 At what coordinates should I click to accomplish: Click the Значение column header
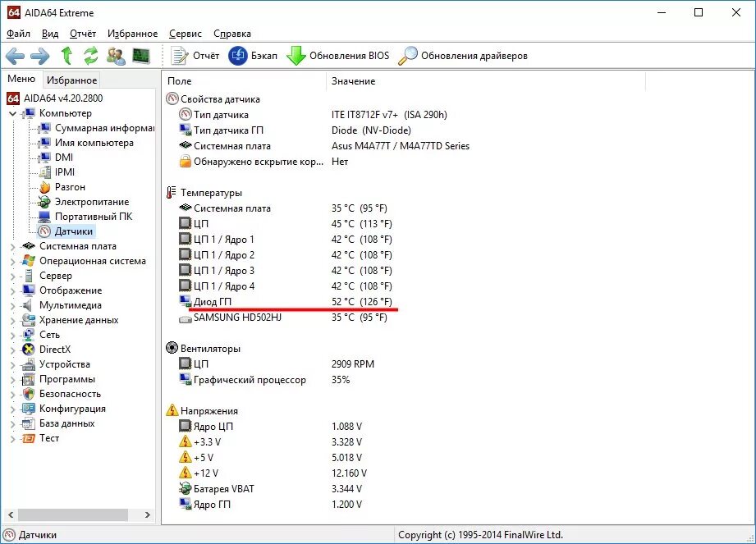486,81
